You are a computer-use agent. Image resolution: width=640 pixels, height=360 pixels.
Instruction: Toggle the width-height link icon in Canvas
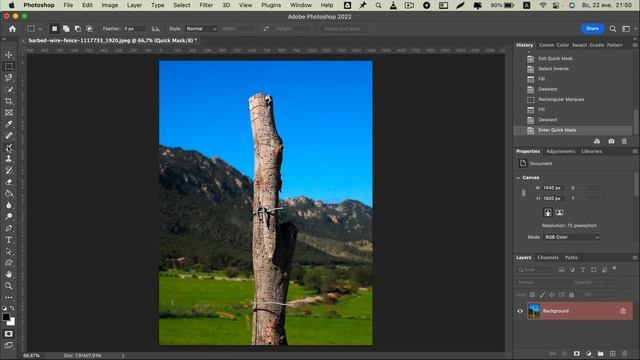click(x=524, y=193)
